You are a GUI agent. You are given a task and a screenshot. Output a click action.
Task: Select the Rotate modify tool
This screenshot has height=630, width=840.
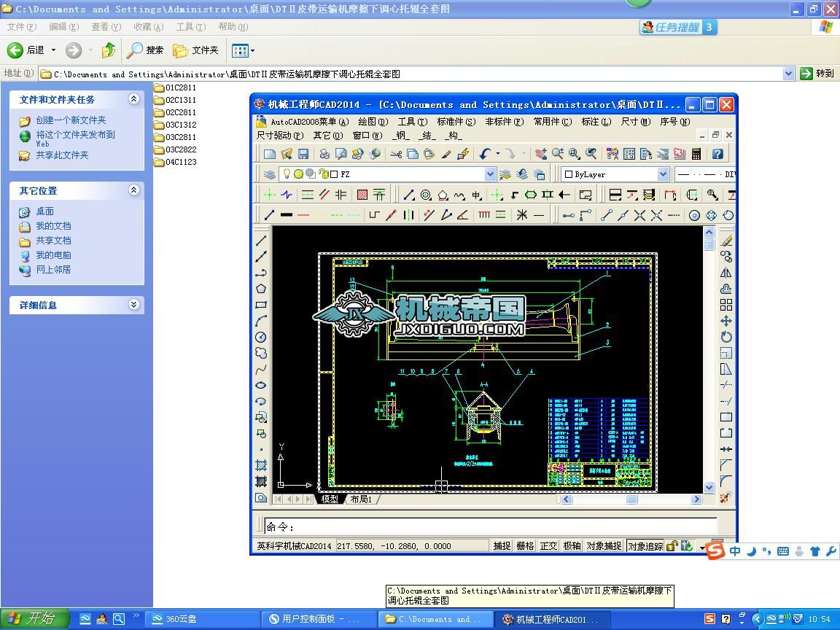pos(726,337)
